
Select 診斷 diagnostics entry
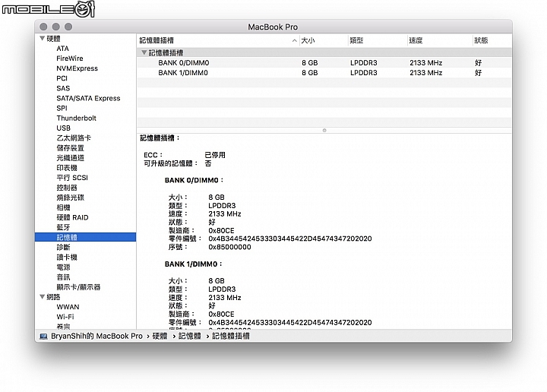63,247
